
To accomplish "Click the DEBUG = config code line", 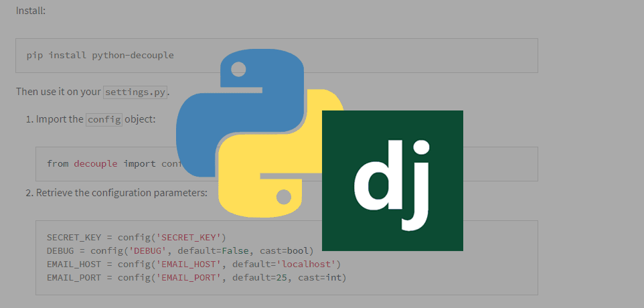I will [180, 250].
